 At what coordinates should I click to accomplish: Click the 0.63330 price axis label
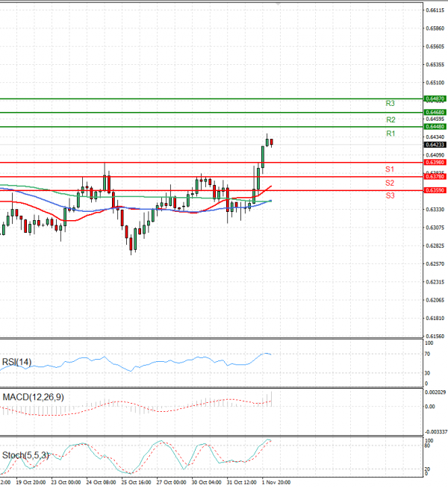coord(435,210)
